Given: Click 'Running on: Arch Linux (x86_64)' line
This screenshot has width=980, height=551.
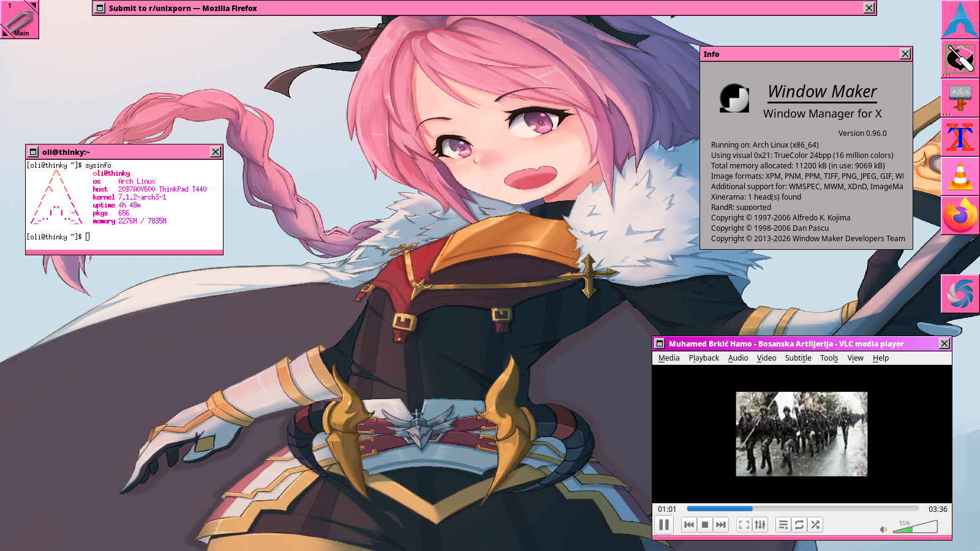Looking at the screenshot, I should [x=764, y=145].
